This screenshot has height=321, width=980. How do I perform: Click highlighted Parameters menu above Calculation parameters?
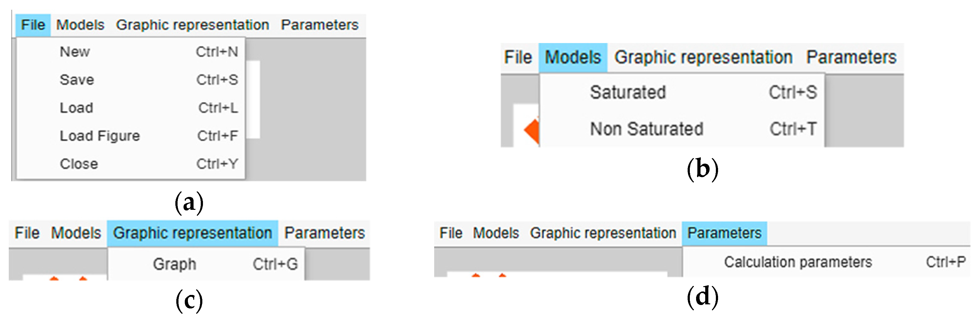[x=724, y=233]
